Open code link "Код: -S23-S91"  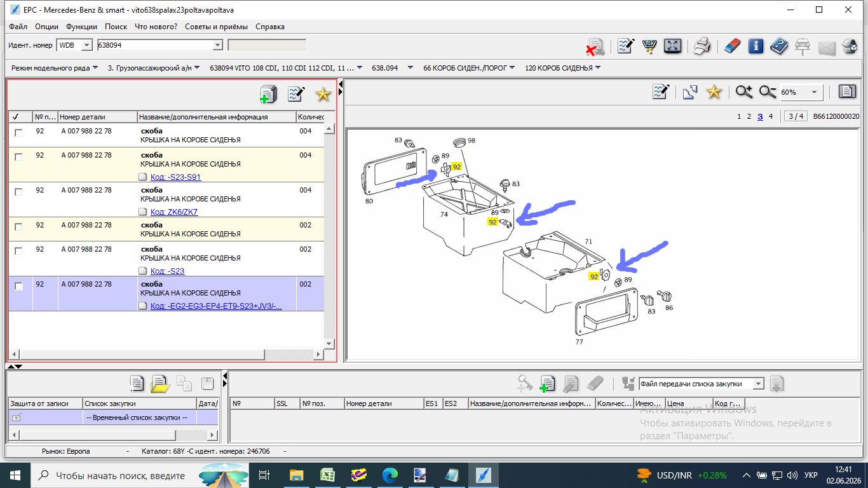point(175,177)
